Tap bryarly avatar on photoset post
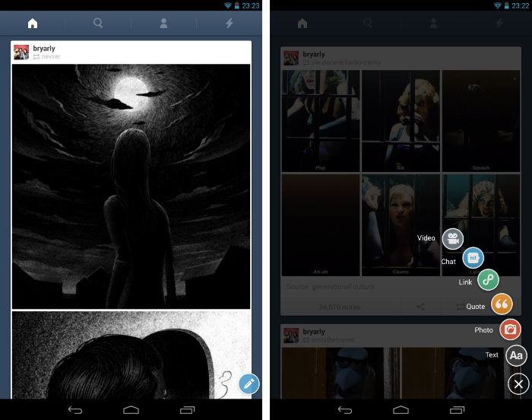The image size is (532, 420). 291,58
